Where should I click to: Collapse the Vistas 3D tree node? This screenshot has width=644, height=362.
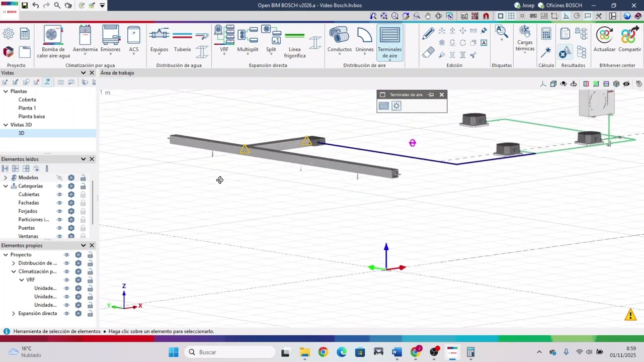point(6,125)
